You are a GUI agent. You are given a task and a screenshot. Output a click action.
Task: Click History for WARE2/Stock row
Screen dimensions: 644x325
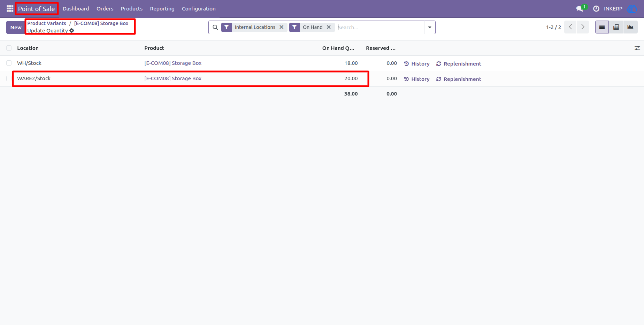coord(417,79)
